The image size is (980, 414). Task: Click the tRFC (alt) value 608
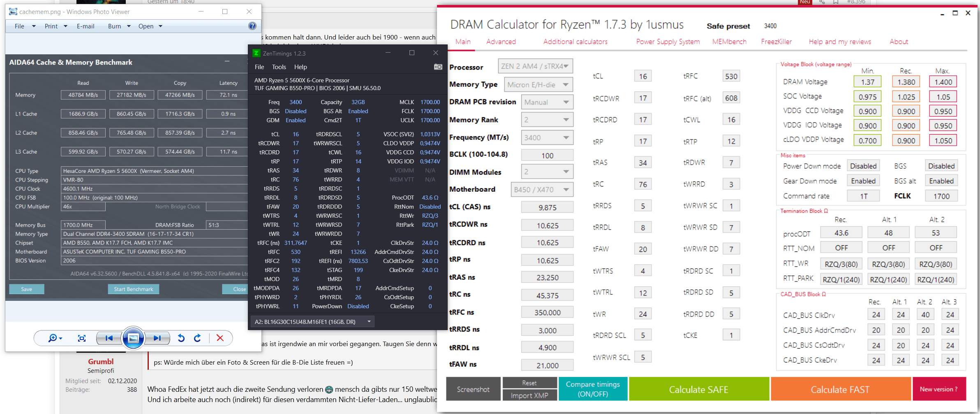point(731,98)
